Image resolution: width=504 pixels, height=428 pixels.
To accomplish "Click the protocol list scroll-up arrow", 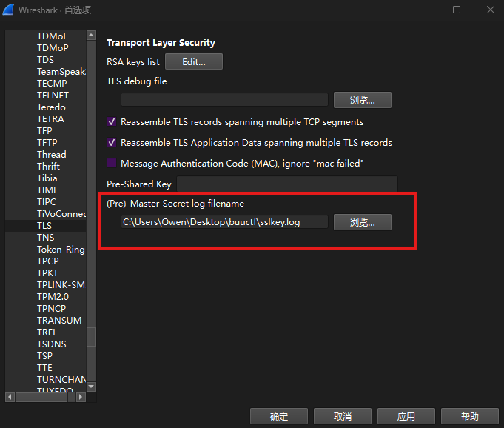I will (91, 36).
